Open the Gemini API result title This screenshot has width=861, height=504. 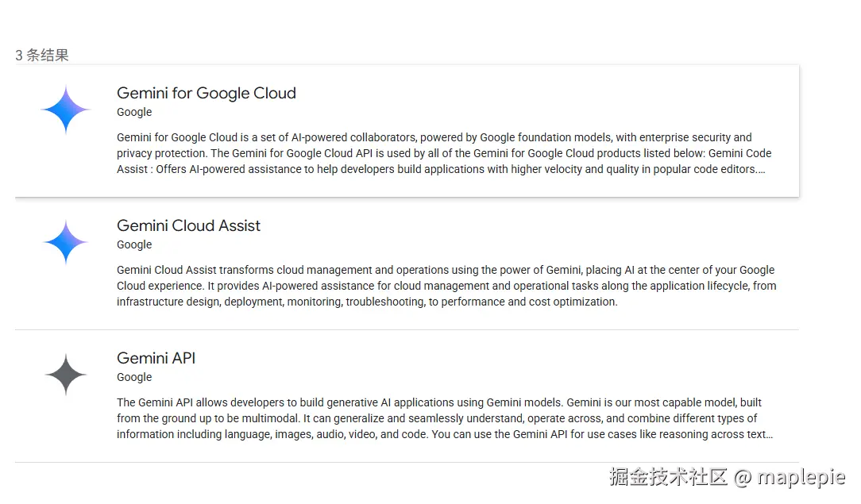[x=156, y=358]
